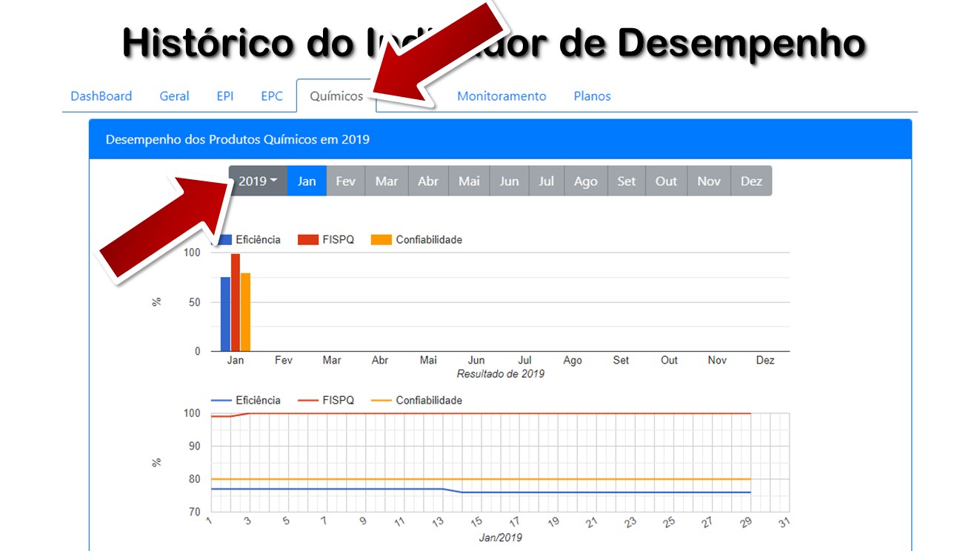Switch to the Planos tab
The width and height of the screenshot is (980, 551).
pos(593,96)
